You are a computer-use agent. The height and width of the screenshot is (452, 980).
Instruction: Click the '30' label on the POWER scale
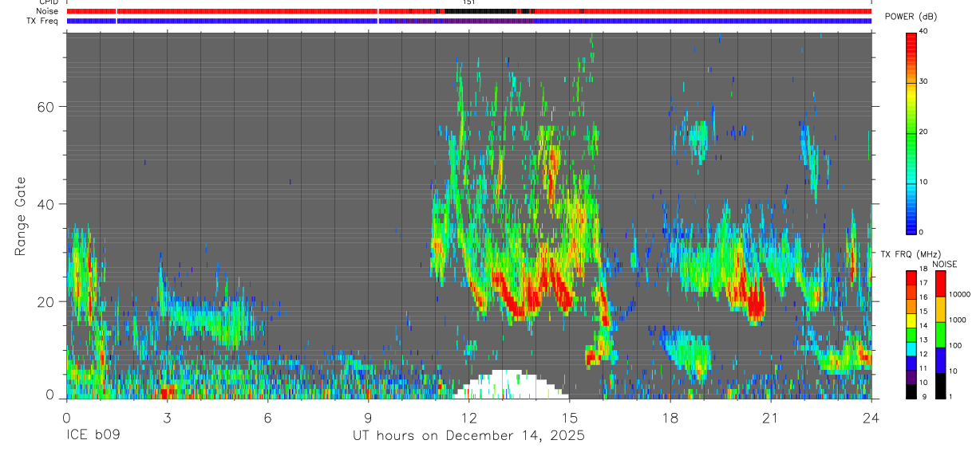click(x=923, y=81)
